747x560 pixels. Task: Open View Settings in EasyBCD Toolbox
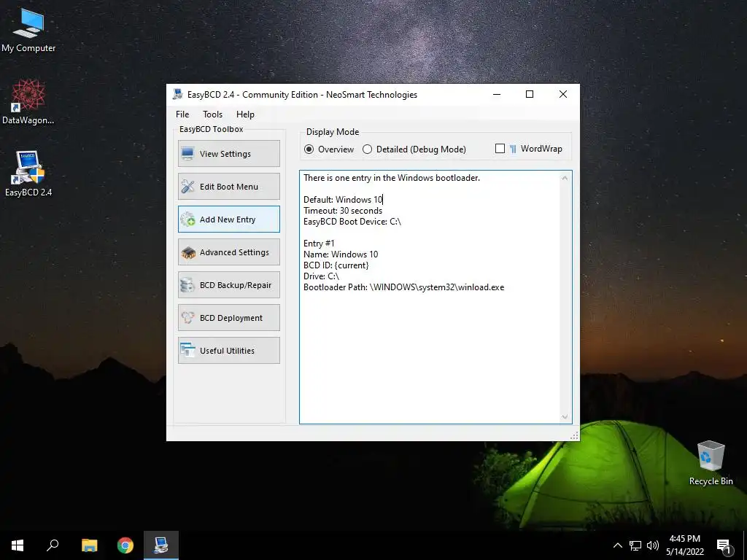pos(228,153)
